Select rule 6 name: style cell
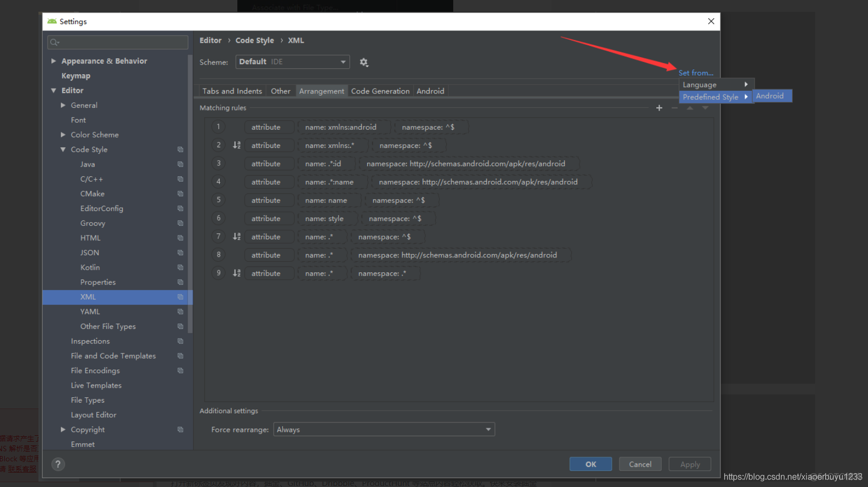Viewport: 868px width, 487px height. [328, 218]
